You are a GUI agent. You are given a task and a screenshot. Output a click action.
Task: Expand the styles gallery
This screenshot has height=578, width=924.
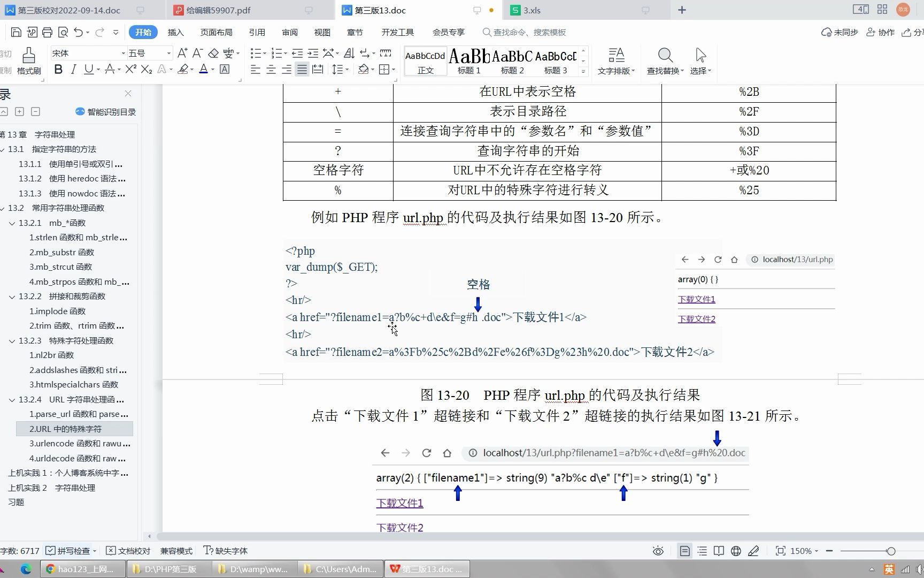583,71
